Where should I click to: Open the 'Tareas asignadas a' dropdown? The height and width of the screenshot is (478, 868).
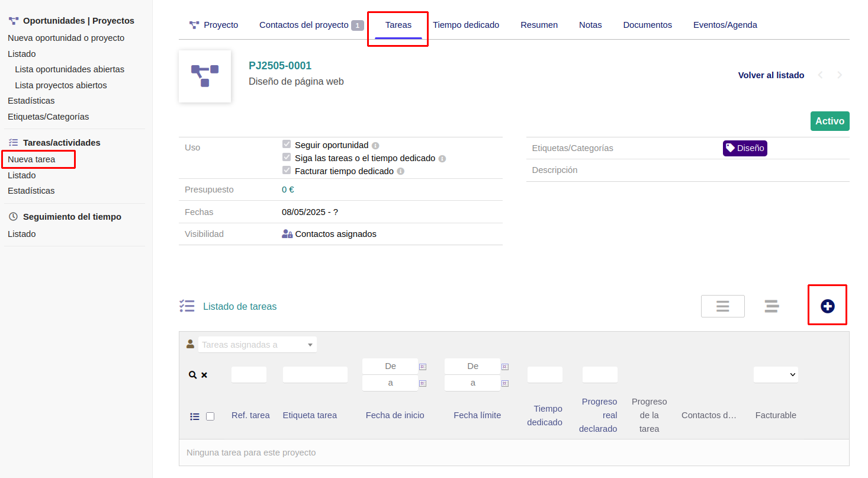click(258, 345)
